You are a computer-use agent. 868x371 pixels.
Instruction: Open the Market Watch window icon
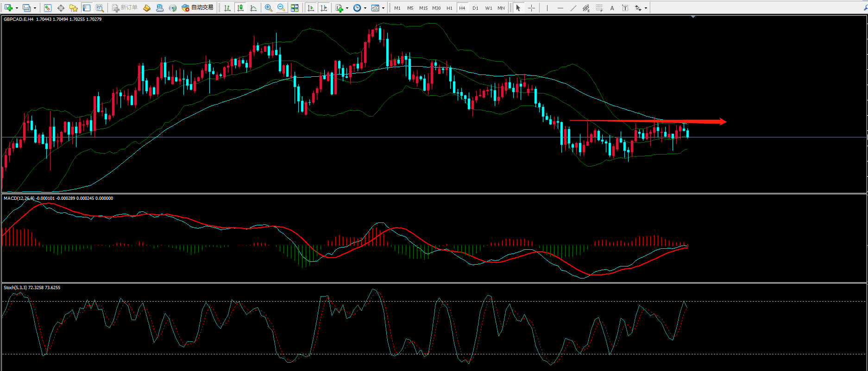48,8
